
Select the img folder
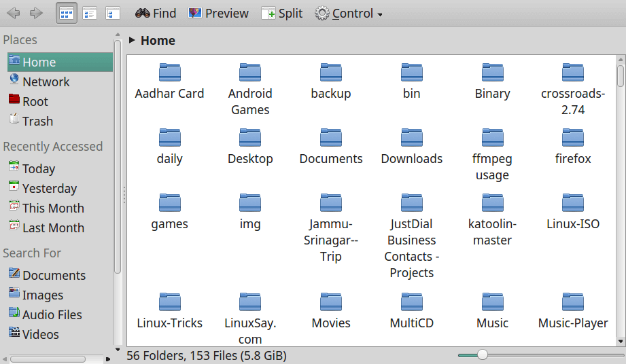250,212
